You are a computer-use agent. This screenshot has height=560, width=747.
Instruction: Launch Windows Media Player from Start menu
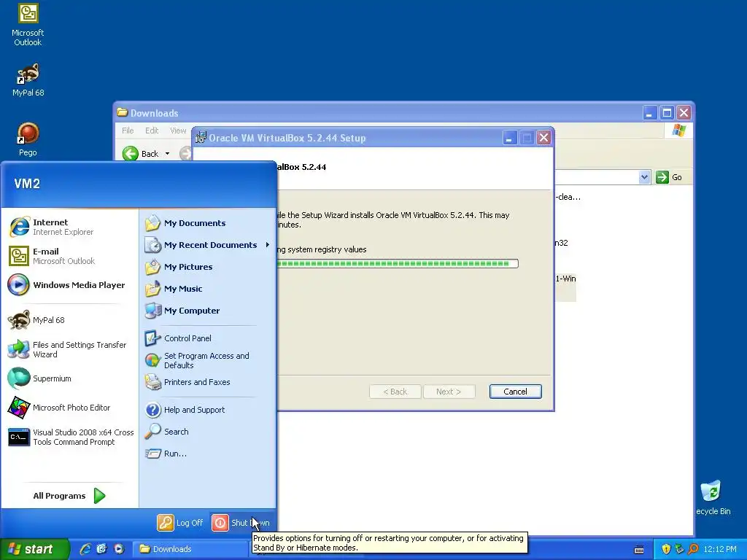(69, 285)
